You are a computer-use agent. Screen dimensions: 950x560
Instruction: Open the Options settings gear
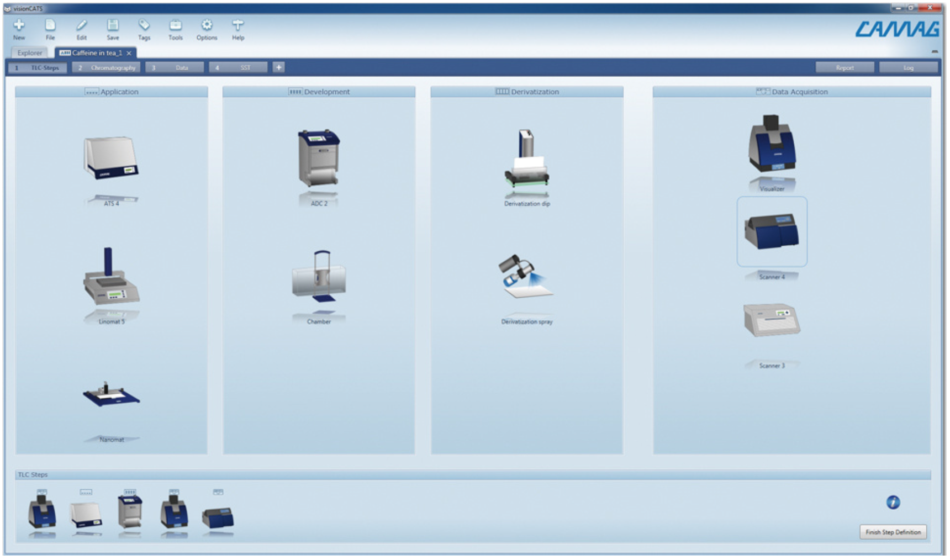(207, 28)
